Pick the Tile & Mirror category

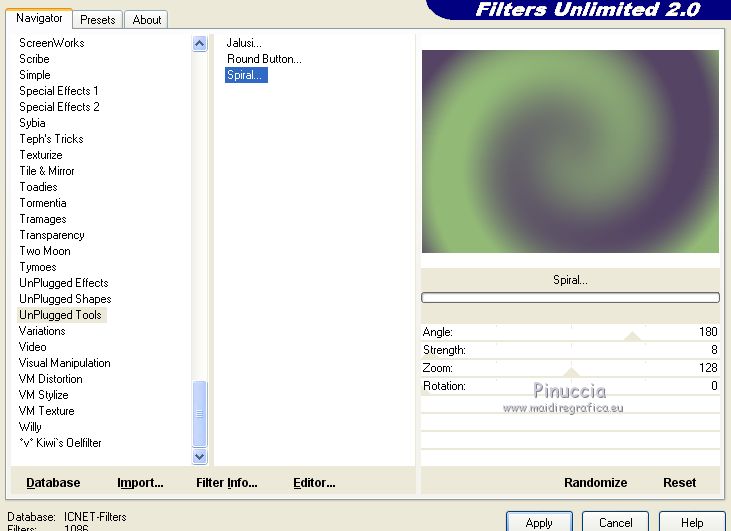tap(47, 171)
